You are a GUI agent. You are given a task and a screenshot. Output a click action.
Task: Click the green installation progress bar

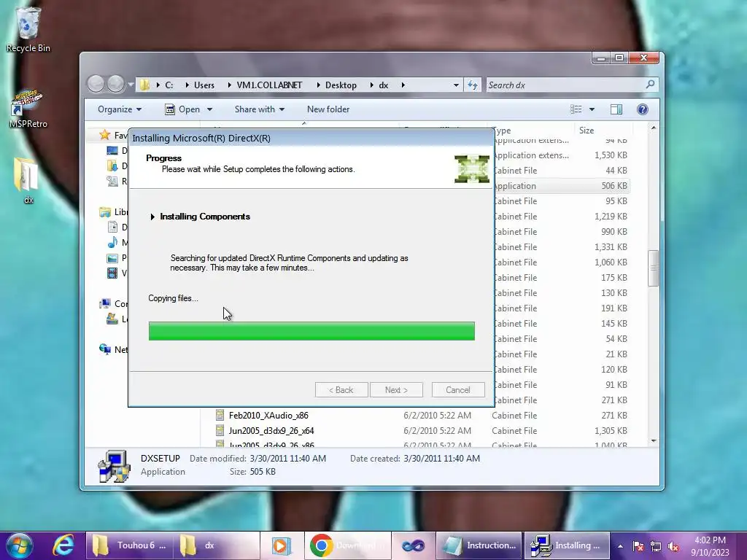[x=311, y=331]
